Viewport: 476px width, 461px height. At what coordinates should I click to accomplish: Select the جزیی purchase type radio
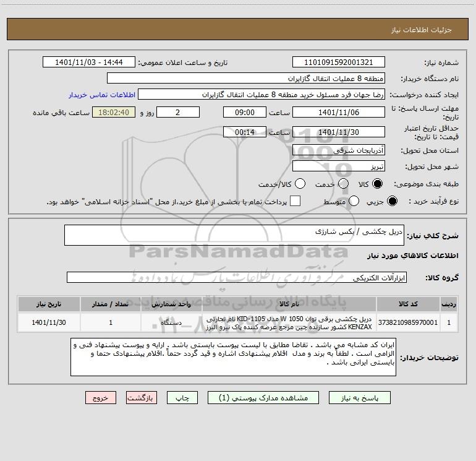pos(392,201)
